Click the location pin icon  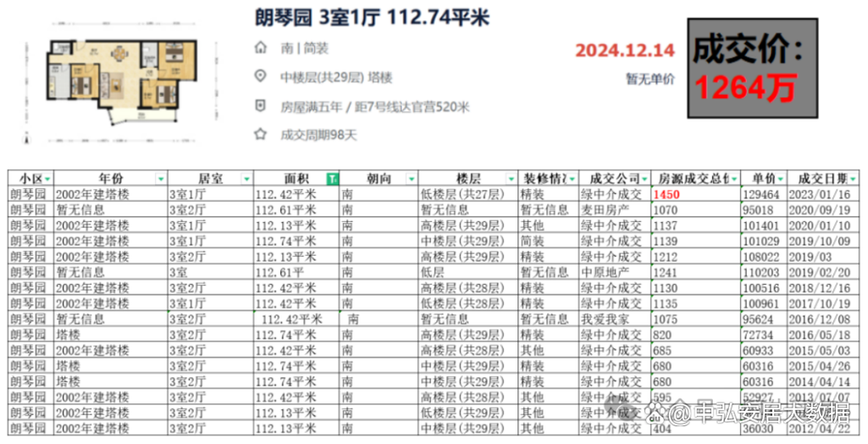261,76
